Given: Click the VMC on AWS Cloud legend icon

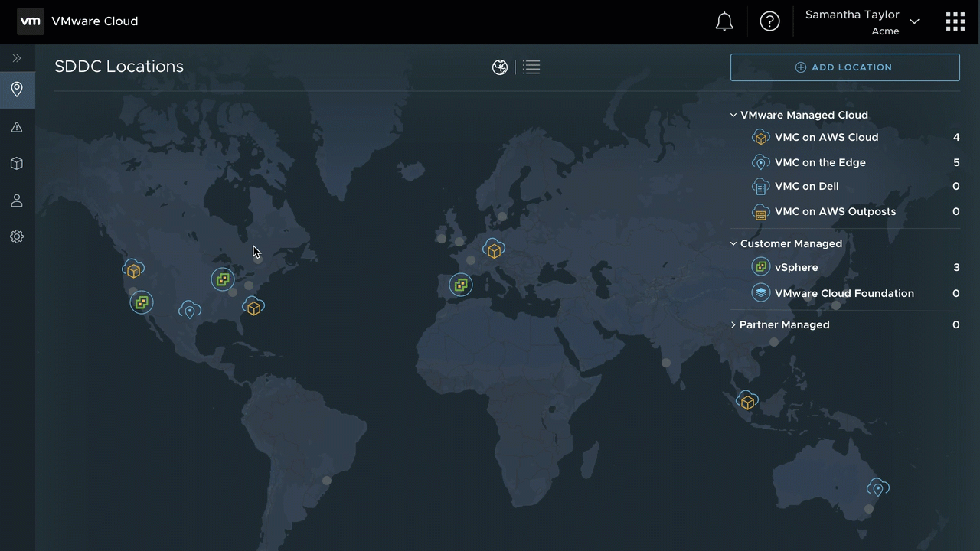Looking at the screenshot, I should tap(760, 137).
